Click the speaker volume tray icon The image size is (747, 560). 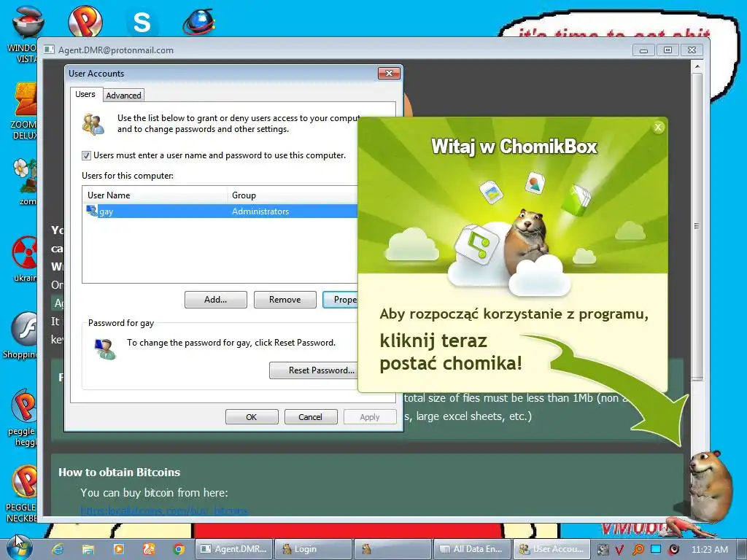pos(674,550)
